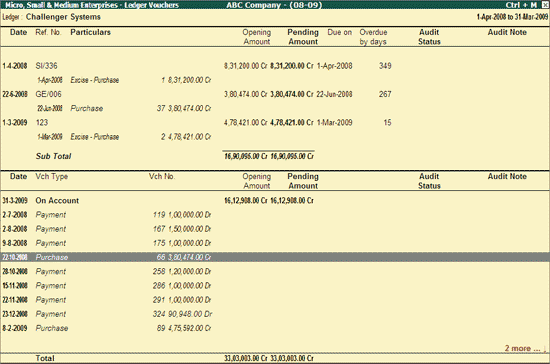Click the Challenger Systems ledger name
This screenshot has height=364, width=550.
point(63,17)
